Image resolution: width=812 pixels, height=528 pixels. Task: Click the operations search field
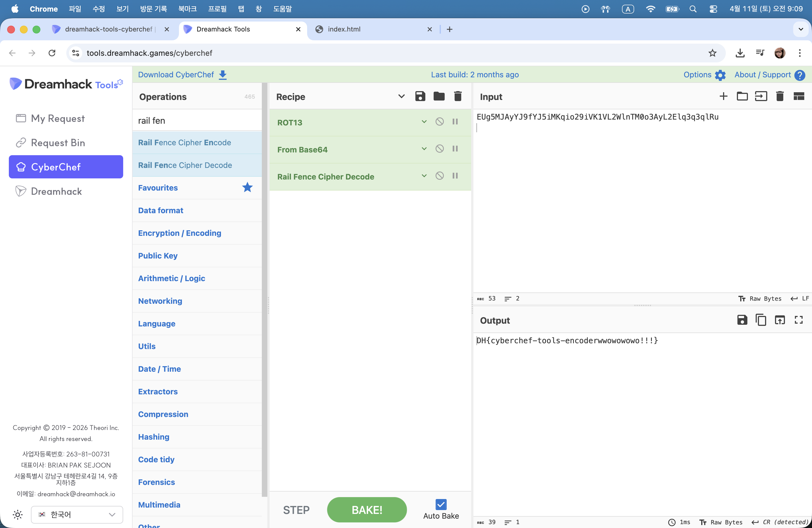point(197,120)
